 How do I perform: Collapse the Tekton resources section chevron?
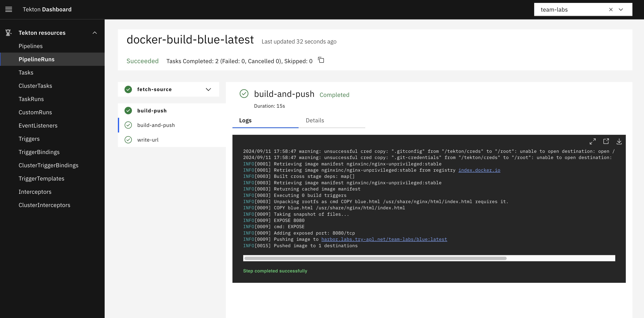95,33
